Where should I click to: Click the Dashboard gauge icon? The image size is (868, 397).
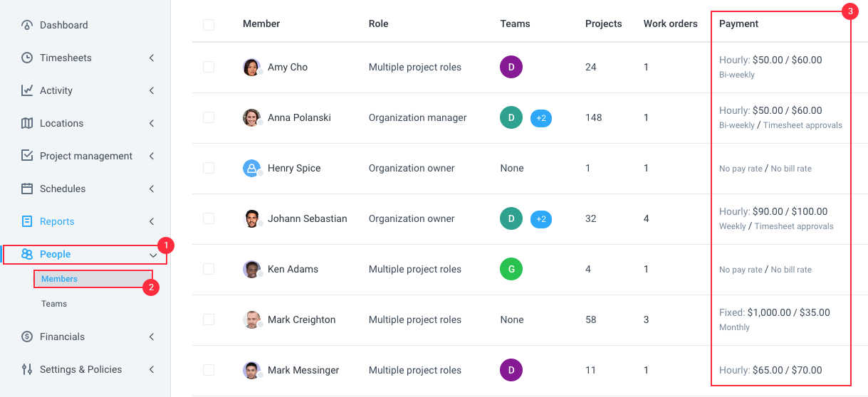27,25
